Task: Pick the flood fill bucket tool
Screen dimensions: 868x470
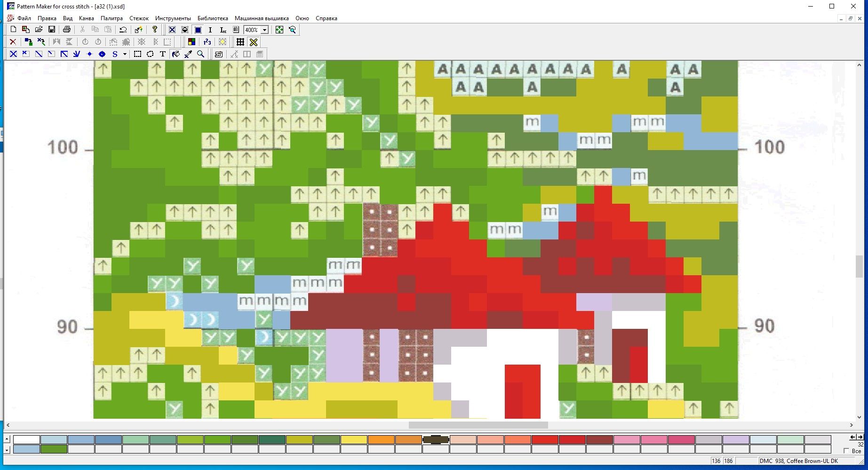Action: pos(175,54)
